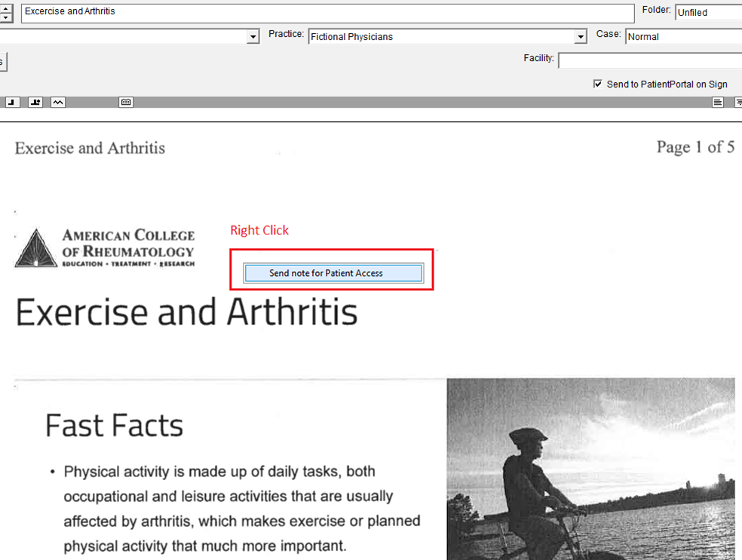Open dropdown arrow left of Practice label
This screenshot has width=742, height=560.
253,37
